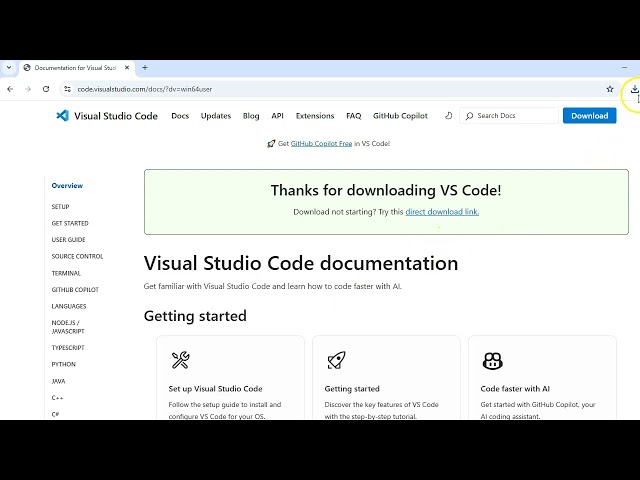
Task: Expand the JAVA sidebar section
Action: pyautogui.click(x=58, y=381)
